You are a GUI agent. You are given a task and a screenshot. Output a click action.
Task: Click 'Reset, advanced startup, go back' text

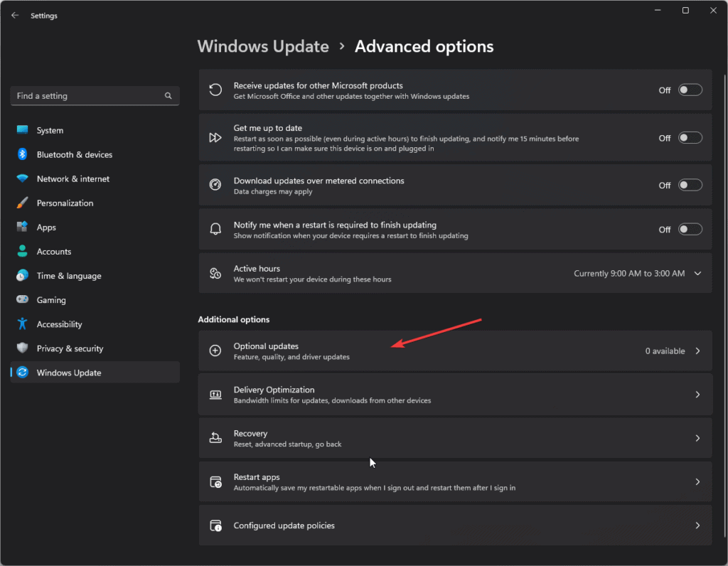[x=287, y=444]
